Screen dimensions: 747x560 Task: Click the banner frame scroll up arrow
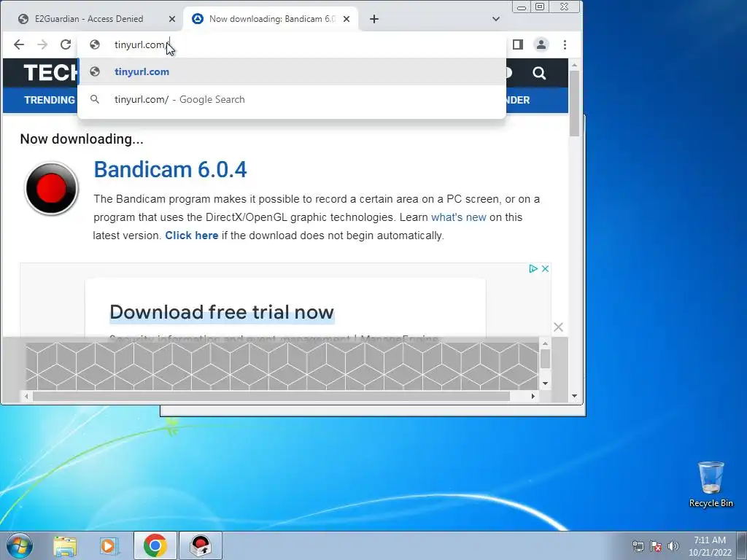pyautogui.click(x=545, y=343)
